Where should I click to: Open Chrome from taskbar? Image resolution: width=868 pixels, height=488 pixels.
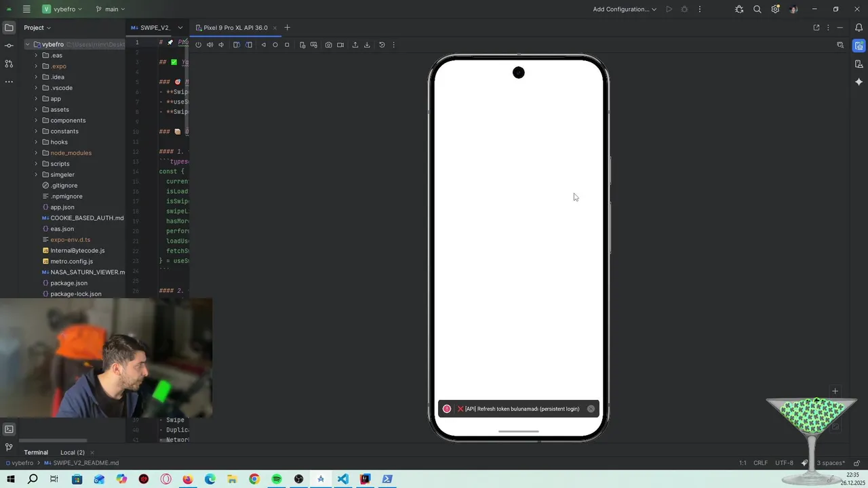(254, 479)
